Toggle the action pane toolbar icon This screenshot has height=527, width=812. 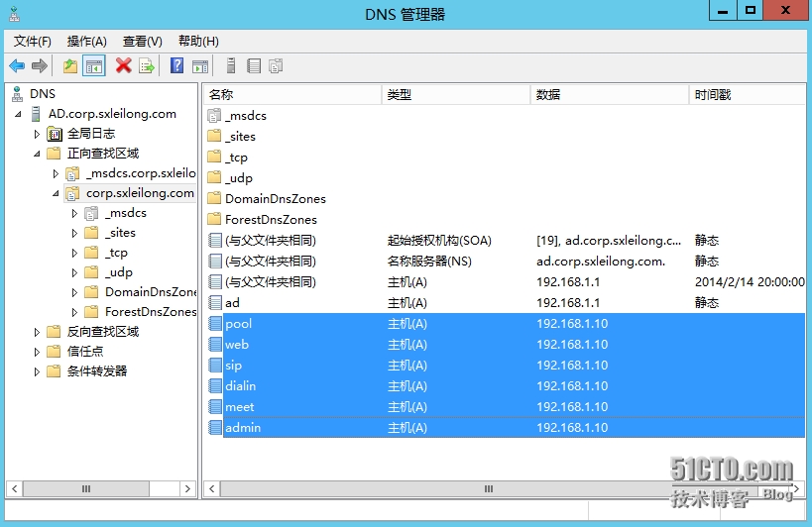(200, 66)
